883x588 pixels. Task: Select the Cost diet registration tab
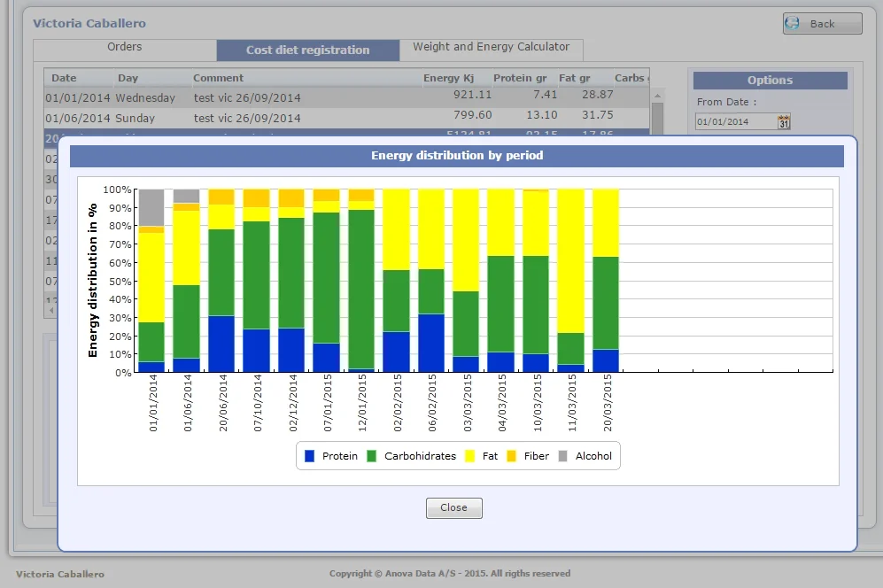pyautogui.click(x=307, y=50)
